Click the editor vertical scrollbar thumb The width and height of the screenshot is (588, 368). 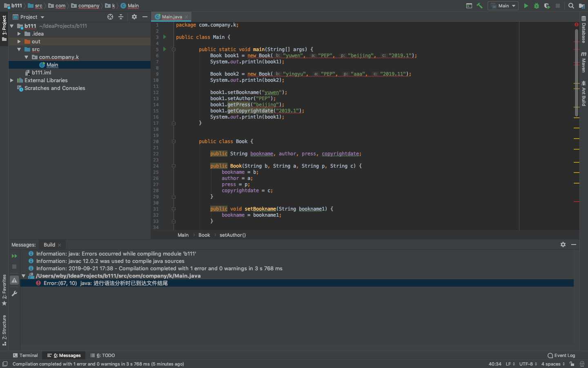[577, 73]
